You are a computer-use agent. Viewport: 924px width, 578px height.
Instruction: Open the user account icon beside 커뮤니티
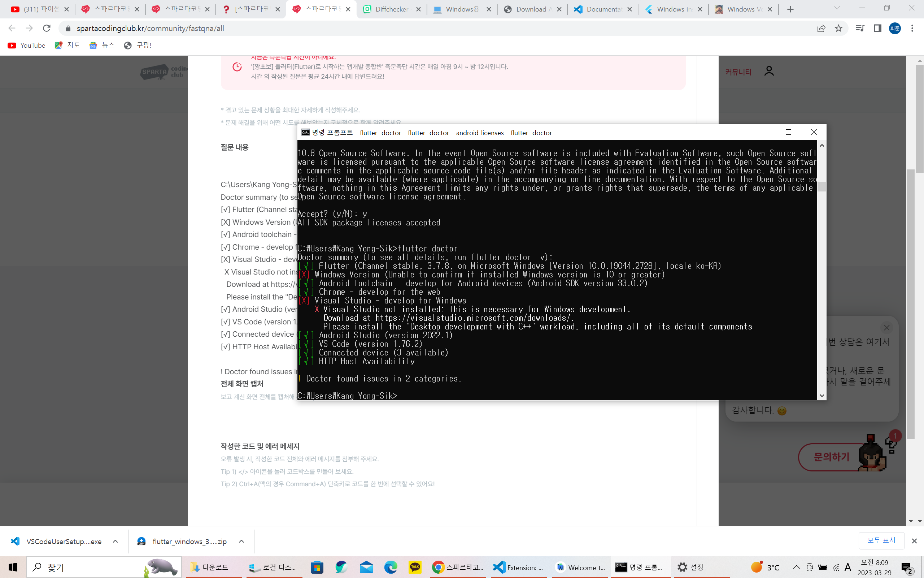(769, 71)
